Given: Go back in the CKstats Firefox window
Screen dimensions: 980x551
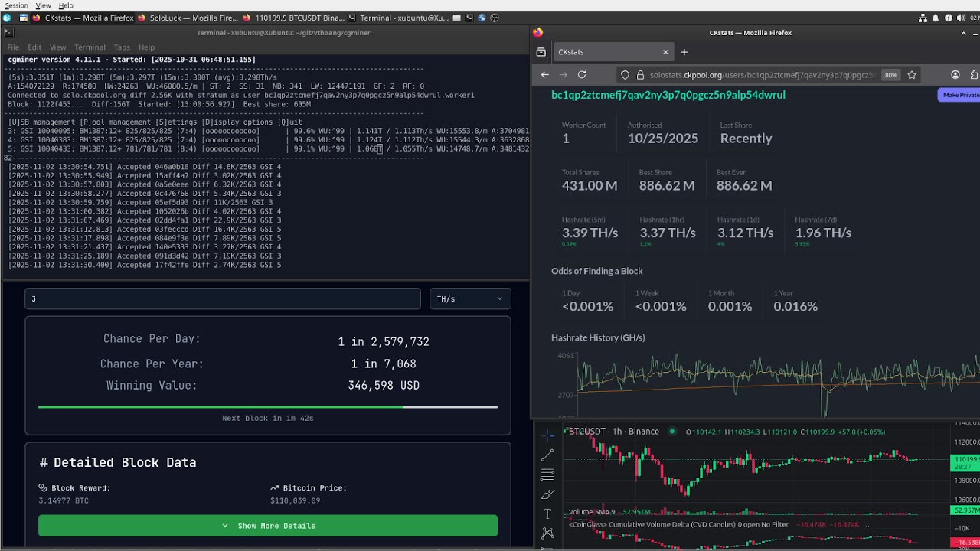Looking at the screenshot, I should (545, 75).
